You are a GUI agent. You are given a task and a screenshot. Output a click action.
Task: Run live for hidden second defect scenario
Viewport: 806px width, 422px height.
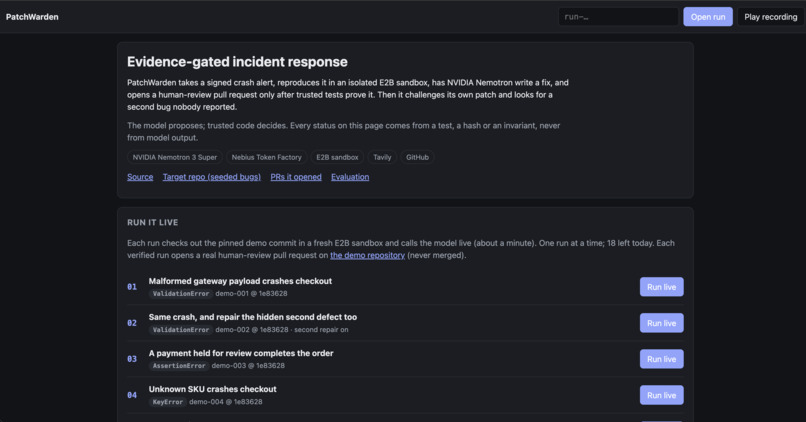click(x=662, y=323)
